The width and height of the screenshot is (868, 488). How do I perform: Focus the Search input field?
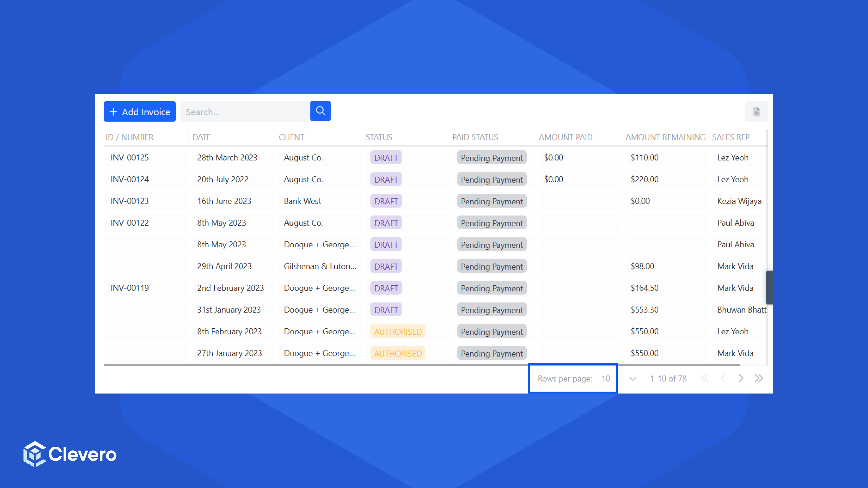point(245,112)
